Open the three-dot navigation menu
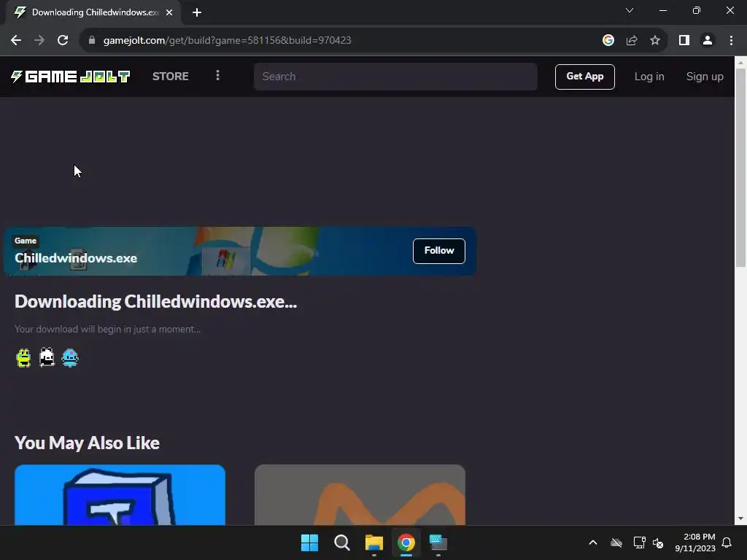 [x=217, y=76]
